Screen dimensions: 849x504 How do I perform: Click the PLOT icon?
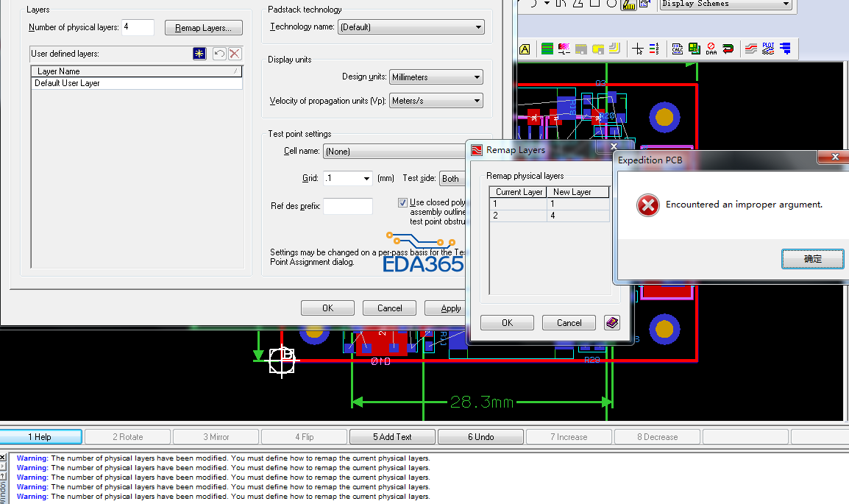[x=768, y=49]
